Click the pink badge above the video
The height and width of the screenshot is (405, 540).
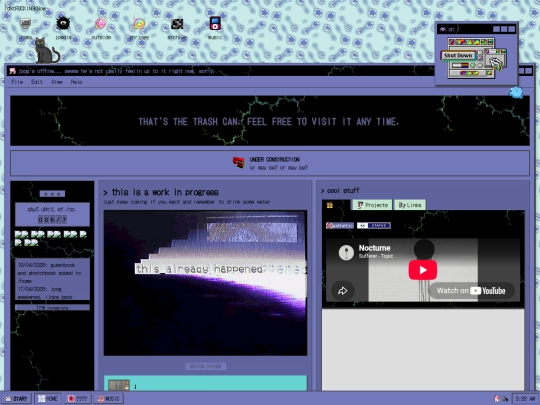pos(340,226)
